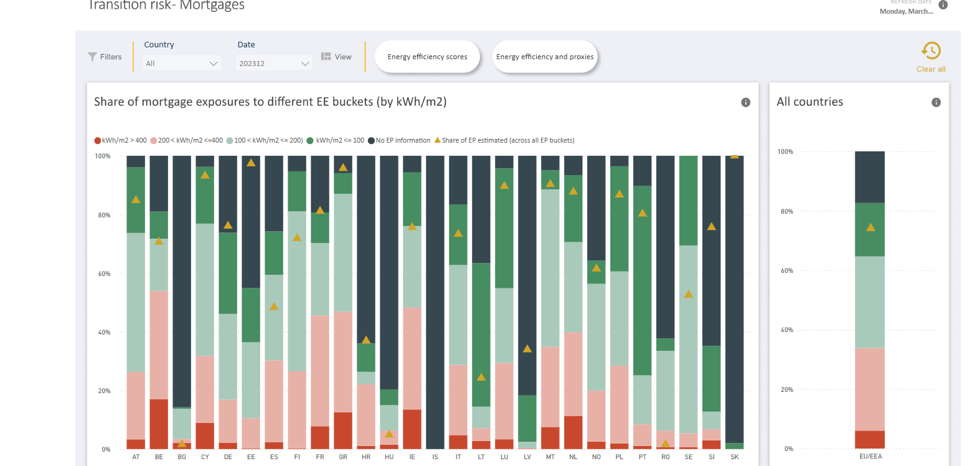Toggle legend item kWh/m2 <= 100
980x466 pixels.
pyautogui.click(x=336, y=140)
